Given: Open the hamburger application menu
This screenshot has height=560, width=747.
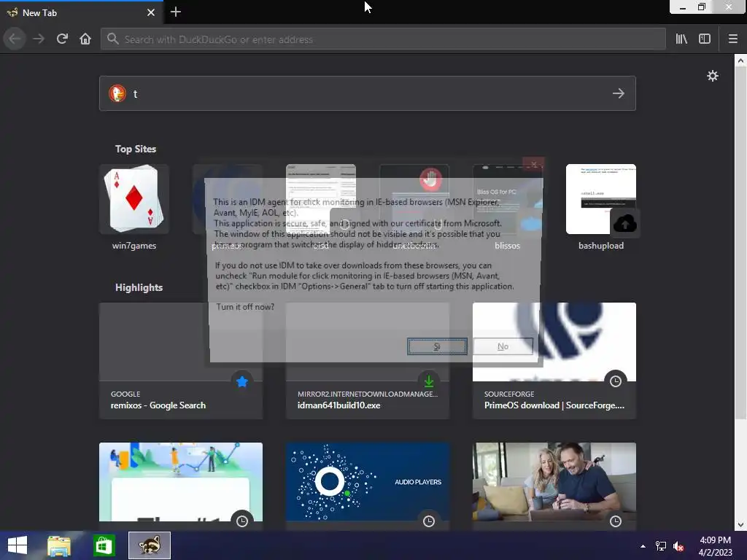Looking at the screenshot, I should click(x=732, y=39).
